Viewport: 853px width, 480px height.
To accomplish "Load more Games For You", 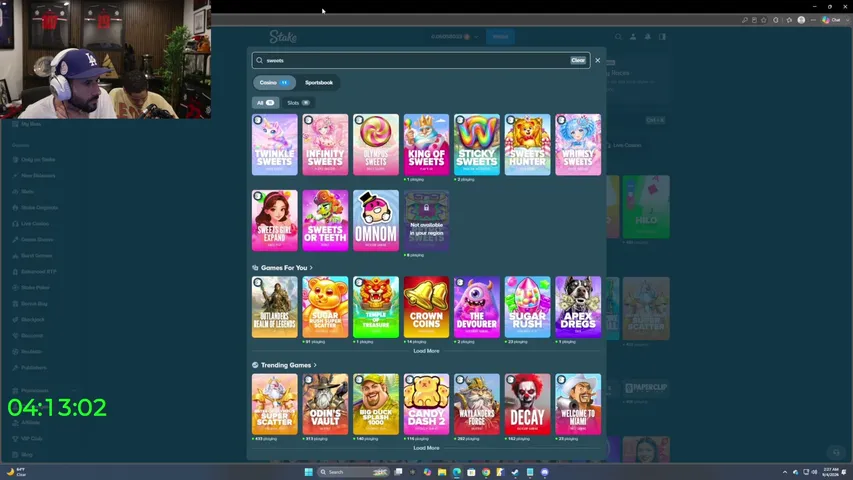I will click(426, 351).
